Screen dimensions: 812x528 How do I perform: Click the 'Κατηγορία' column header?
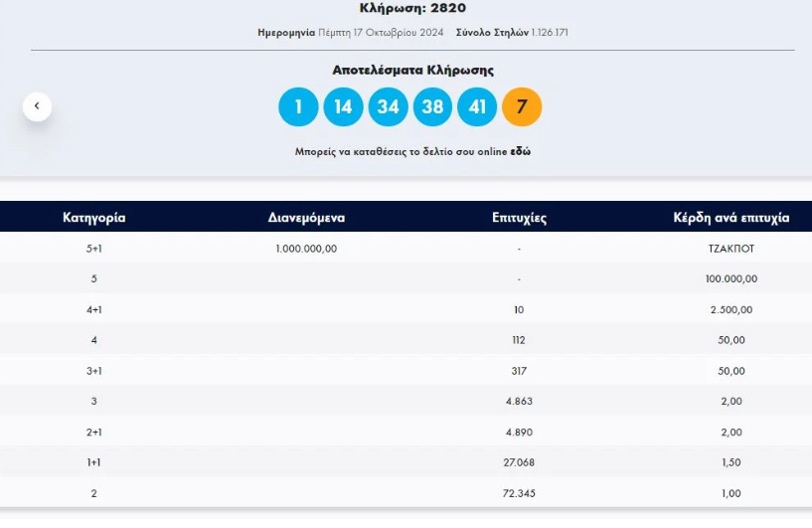point(93,217)
